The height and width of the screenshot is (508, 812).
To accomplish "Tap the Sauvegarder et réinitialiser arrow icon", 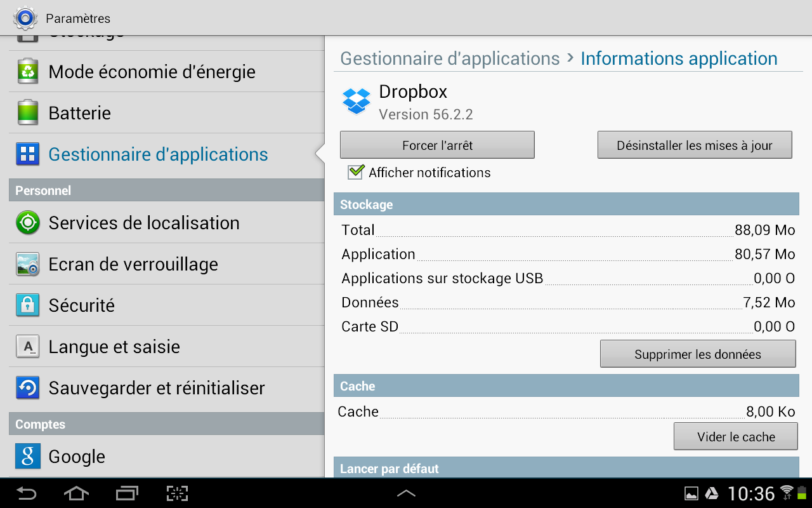I will point(28,388).
